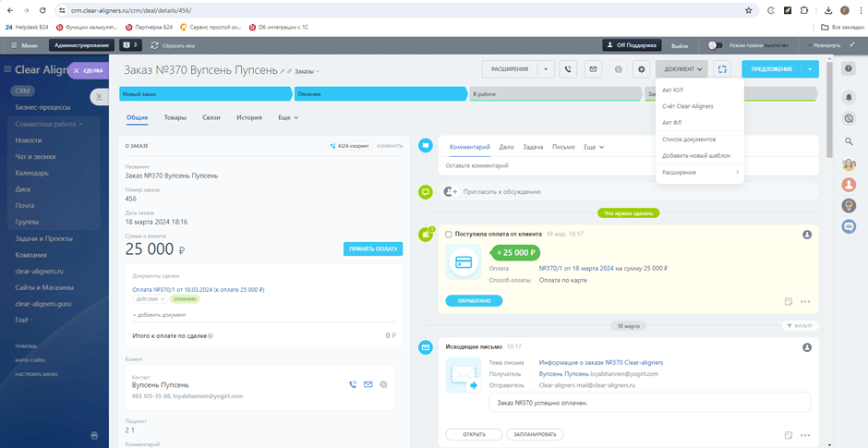This screenshot has width=868, height=448.
Task: Click the Пригласить к обсуждению field
Action: click(x=628, y=191)
